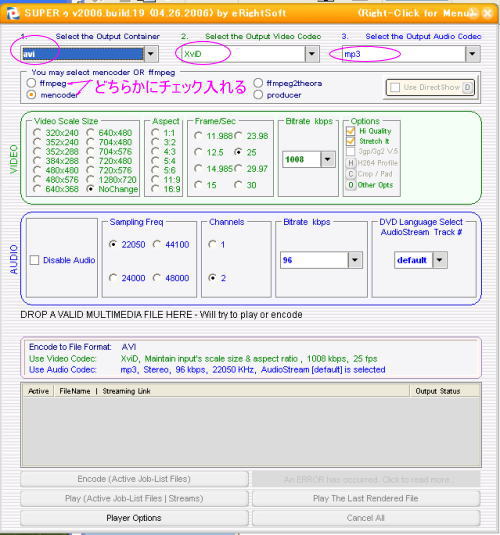Click the An ERROR has occurred button
Image resolution: width=500 pixels, height=535 pixels.
366,479
